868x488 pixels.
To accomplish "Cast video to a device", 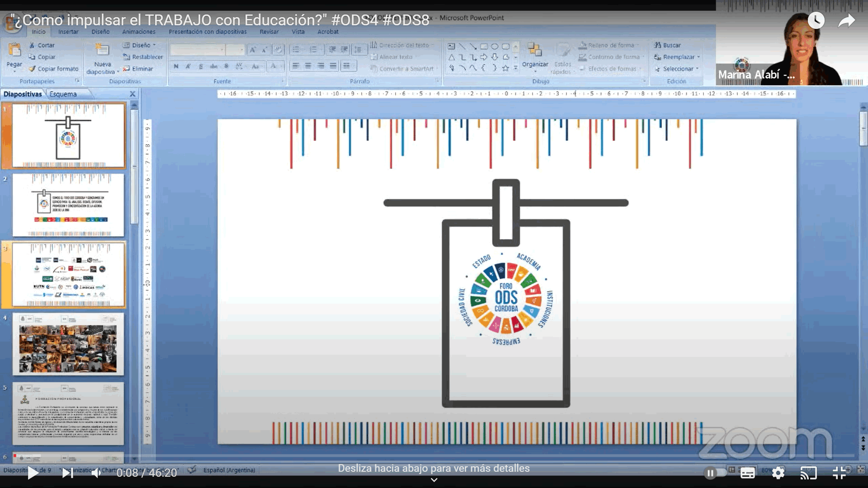I will click(x=808, y=473).
